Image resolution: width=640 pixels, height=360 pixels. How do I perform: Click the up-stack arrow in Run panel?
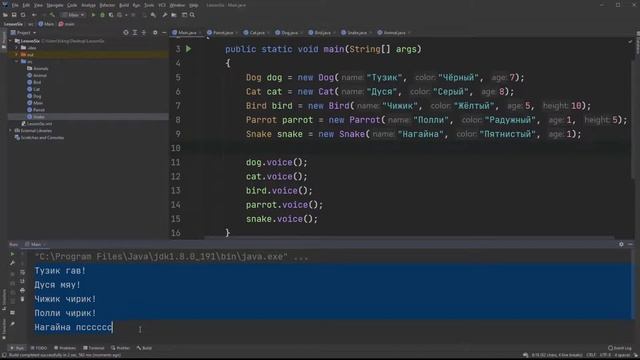point(22,254)
